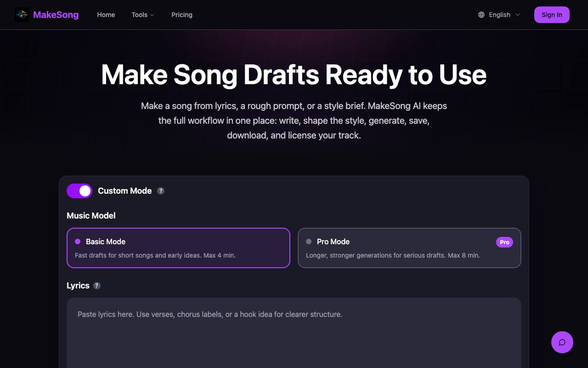
Task: Click the Music Model label
Action: coord(91,216)
